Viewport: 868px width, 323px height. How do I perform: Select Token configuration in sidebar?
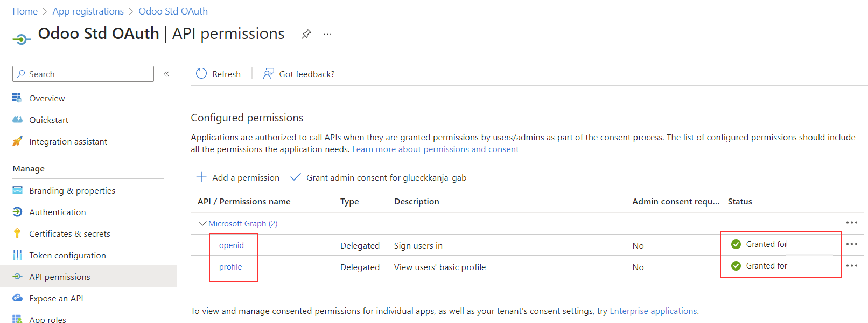[x=67, y=255]
